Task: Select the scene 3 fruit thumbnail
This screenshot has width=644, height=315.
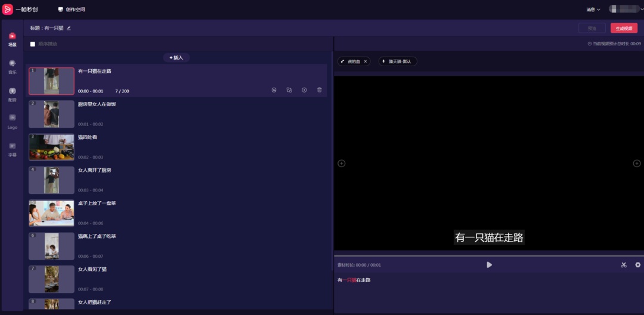Action: 52,147
